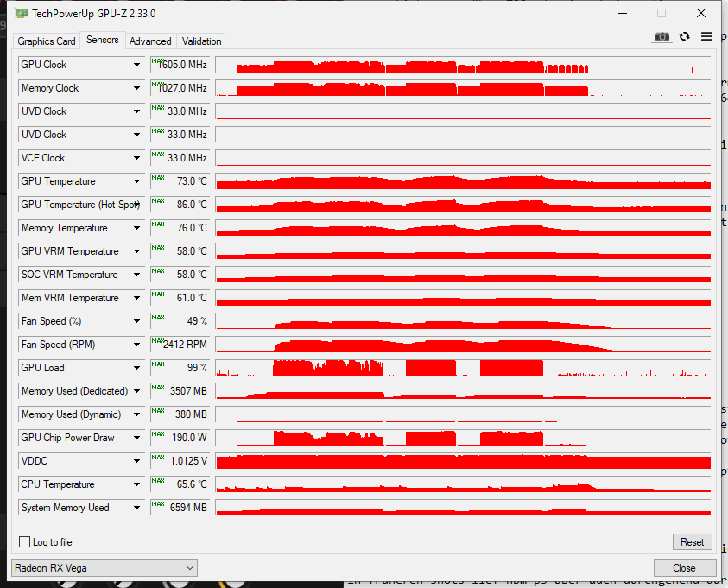Expand the Memory Temperature dropdown

click(136, 228)
